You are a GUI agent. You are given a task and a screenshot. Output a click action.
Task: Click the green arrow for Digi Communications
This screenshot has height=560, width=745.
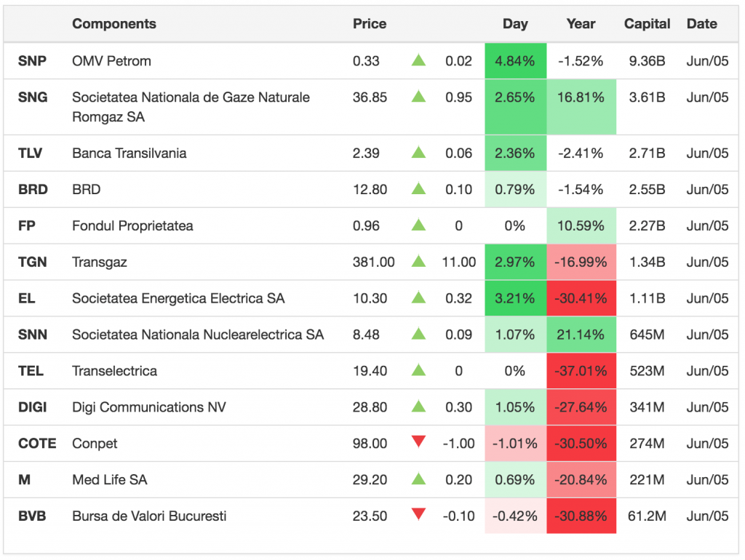coord(418,407)
